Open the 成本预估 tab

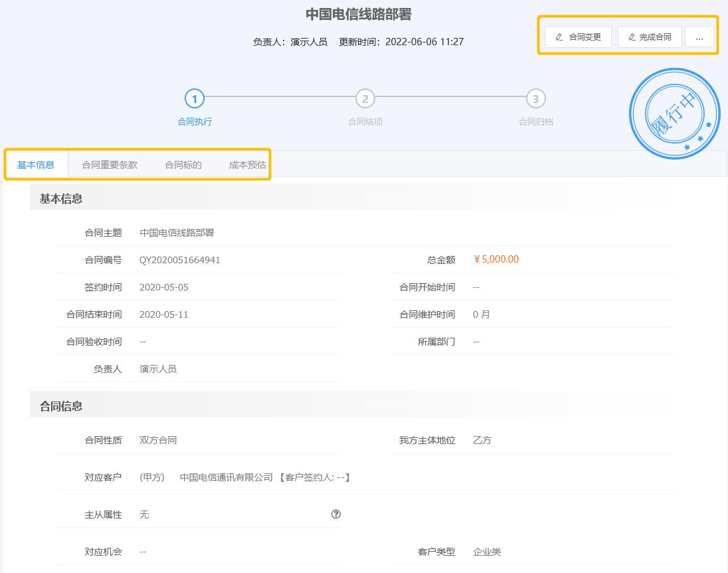click(248, 164)
